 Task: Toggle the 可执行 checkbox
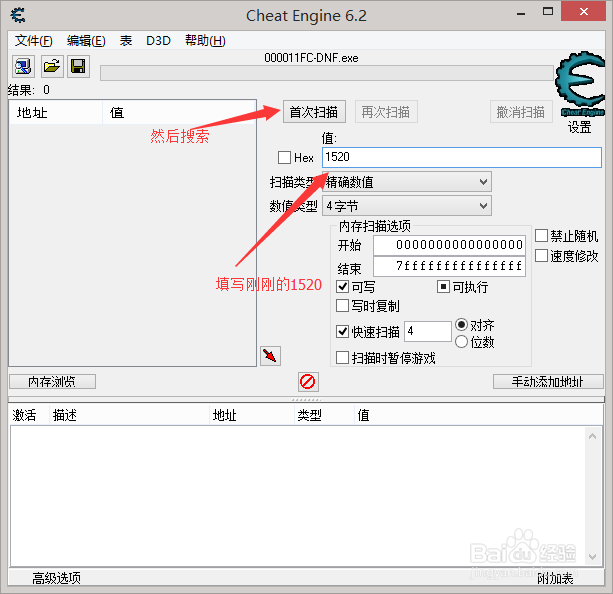(443, 287)
